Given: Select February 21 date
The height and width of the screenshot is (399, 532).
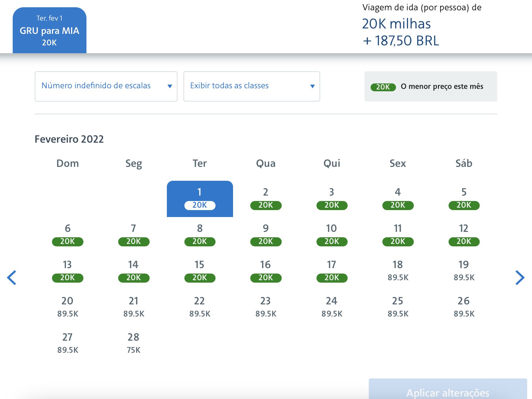Looking at the screenshot, I should 134,308.
